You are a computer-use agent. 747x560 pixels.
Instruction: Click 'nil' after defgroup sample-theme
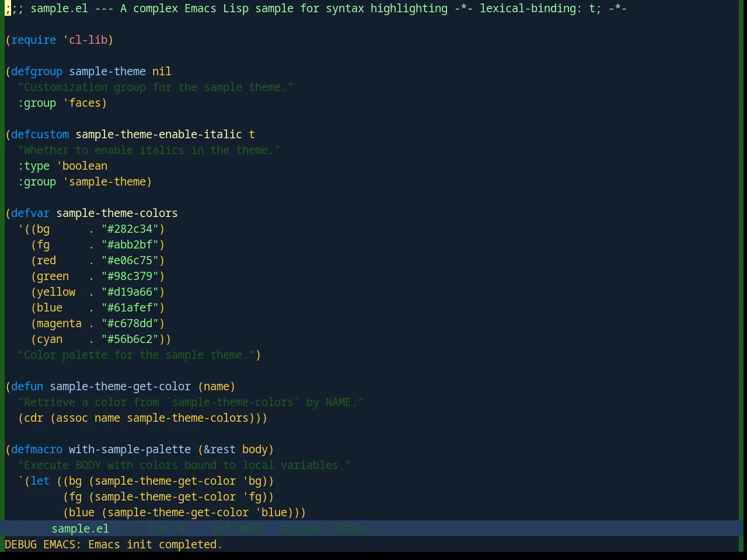coord(162,71)
